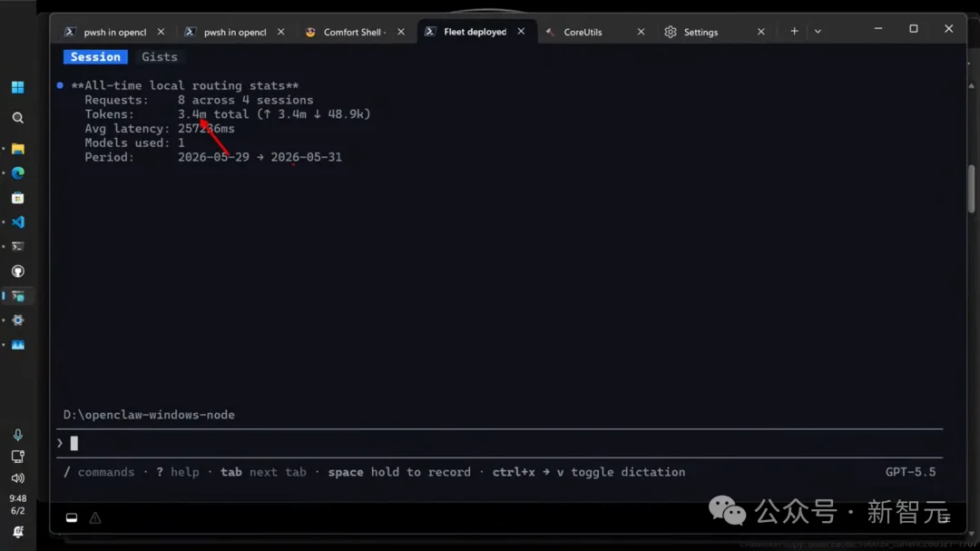
Task: Click the '/ commands' hint
Action: coord(99,472)
